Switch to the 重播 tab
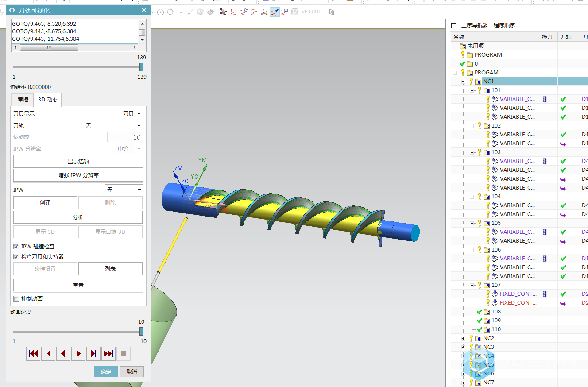 coord(23,100)
